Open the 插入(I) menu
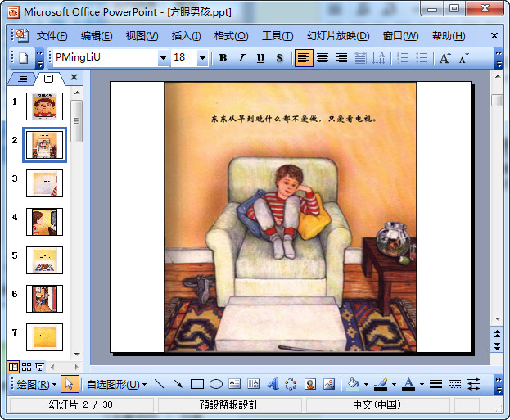This screenshot has width=510, height=420. coord(186,35)
